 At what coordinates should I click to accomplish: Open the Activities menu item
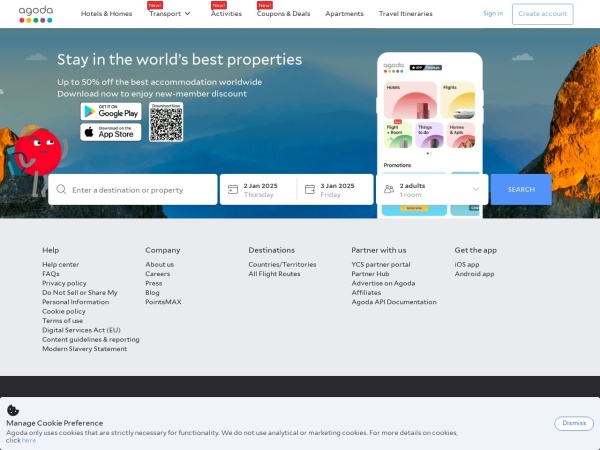click(x=226, y=14)
